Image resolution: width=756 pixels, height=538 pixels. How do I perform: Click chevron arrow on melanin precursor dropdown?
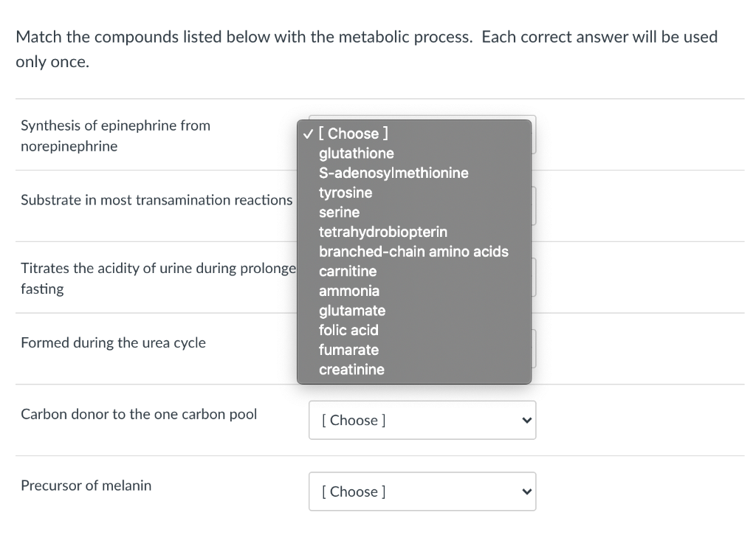(x=526, y=492)
